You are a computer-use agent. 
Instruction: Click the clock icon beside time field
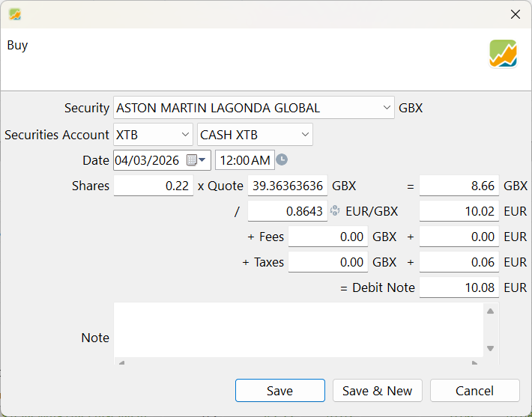(x=282, y=159)
